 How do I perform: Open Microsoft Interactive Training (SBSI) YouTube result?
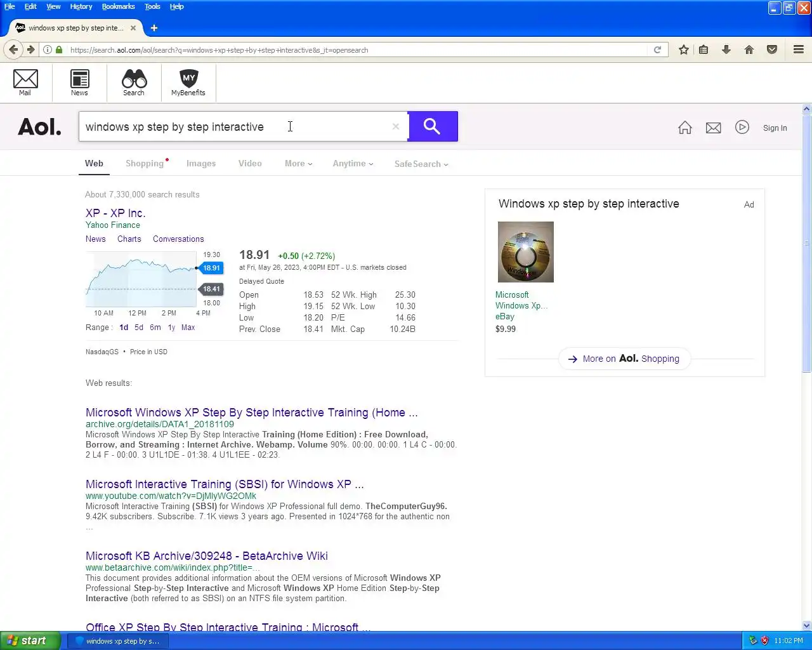coord(225,484)
